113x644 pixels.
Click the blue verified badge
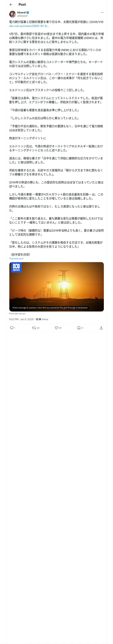(x=28, y=13)
